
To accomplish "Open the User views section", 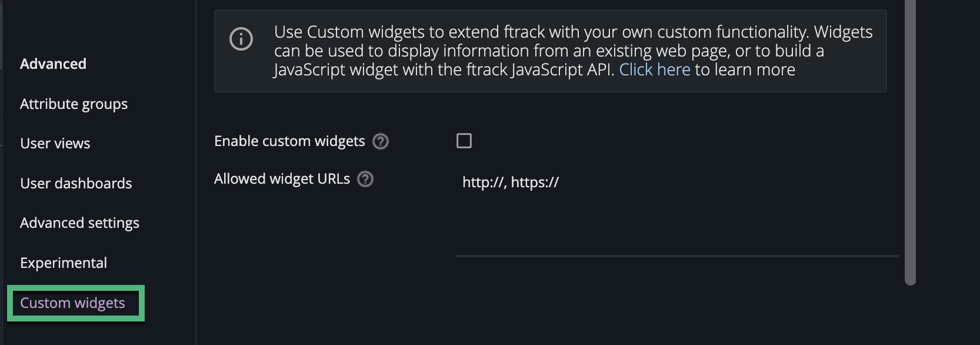I will click(55, 143).
